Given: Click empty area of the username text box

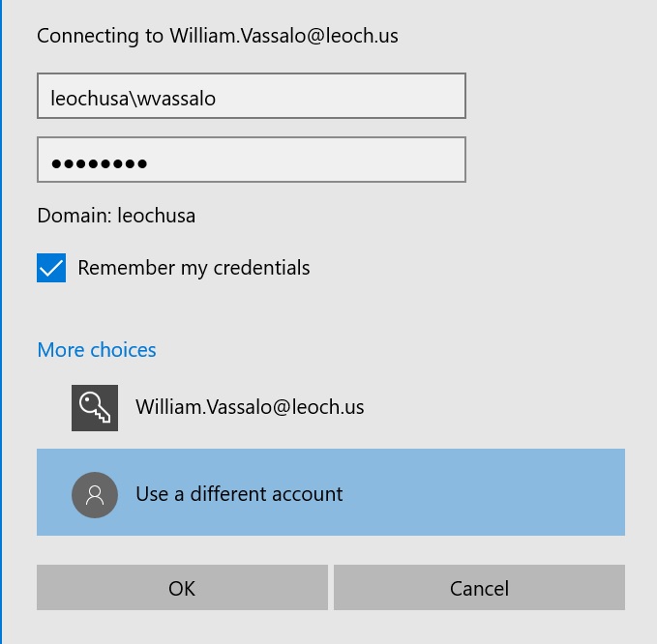Looking at the screenshot, I should click(x=340, y=96).
